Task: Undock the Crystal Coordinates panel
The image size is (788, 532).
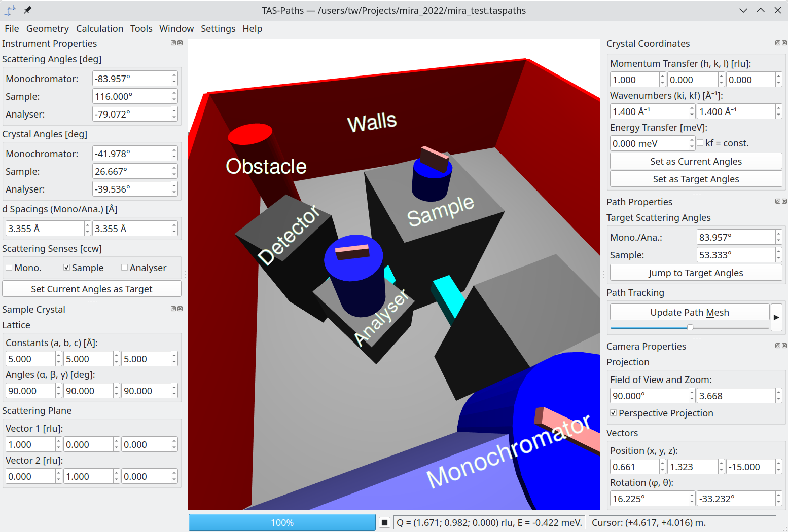Action: (x=778, y=43)
